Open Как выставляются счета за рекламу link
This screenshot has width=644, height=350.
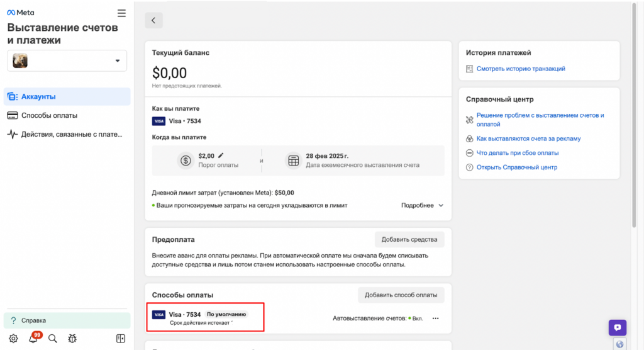click(x=528, y=138)
